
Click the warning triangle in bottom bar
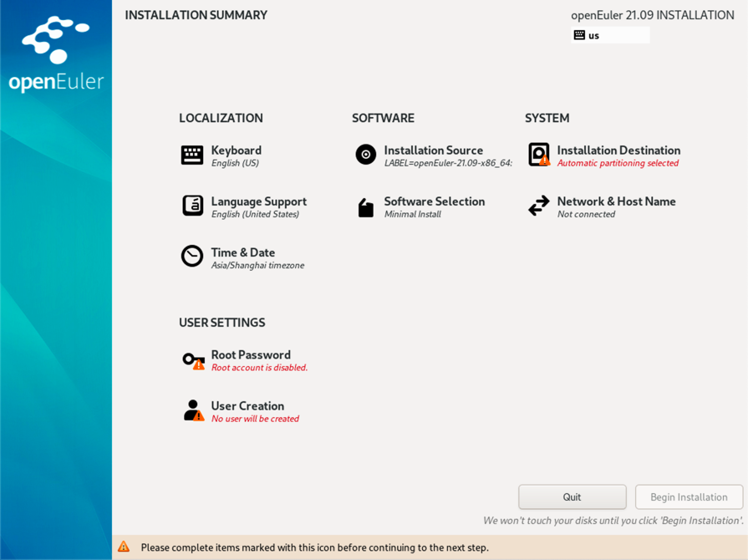click(124, 547)
